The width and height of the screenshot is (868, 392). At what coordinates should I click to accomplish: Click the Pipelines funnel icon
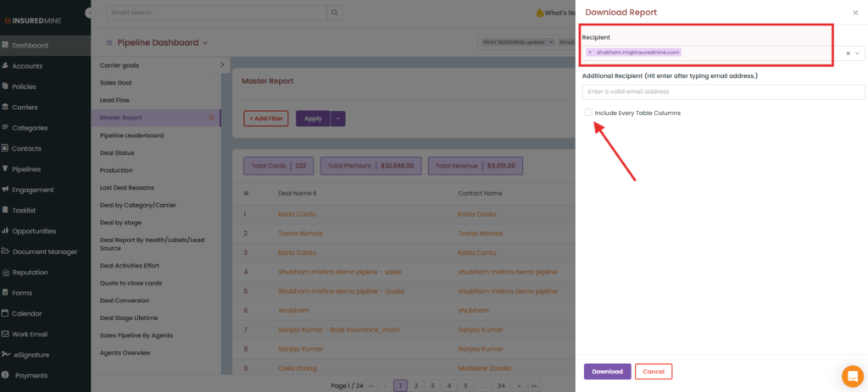click(5, 169)
